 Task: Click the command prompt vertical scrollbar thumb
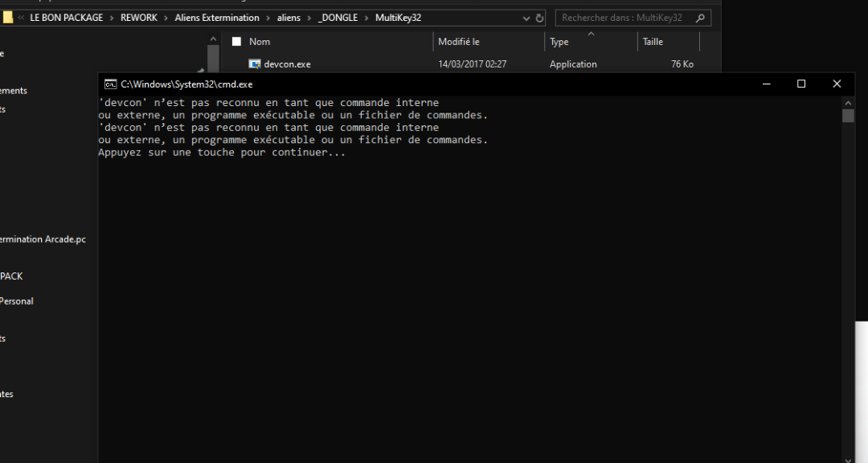click(x=848, y=116)
